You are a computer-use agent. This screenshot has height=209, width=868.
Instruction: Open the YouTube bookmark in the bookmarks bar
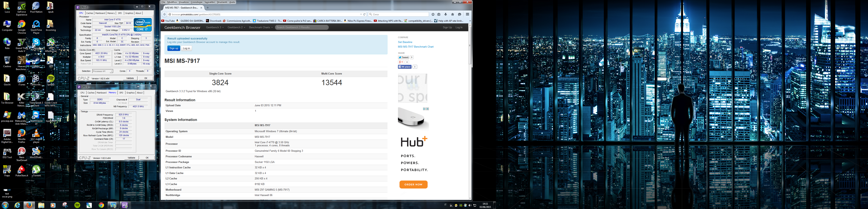point(168,21)
